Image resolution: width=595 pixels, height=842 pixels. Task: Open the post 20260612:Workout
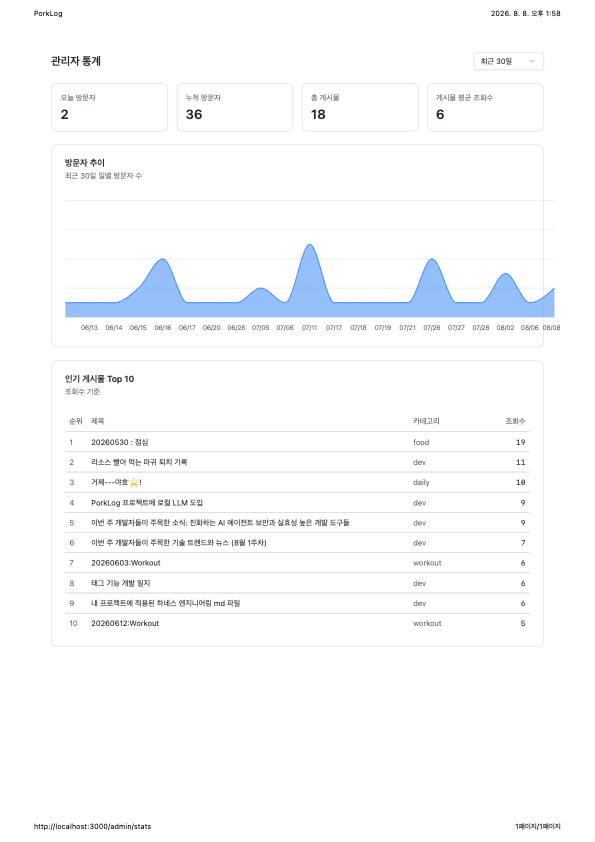click(125, 623)
